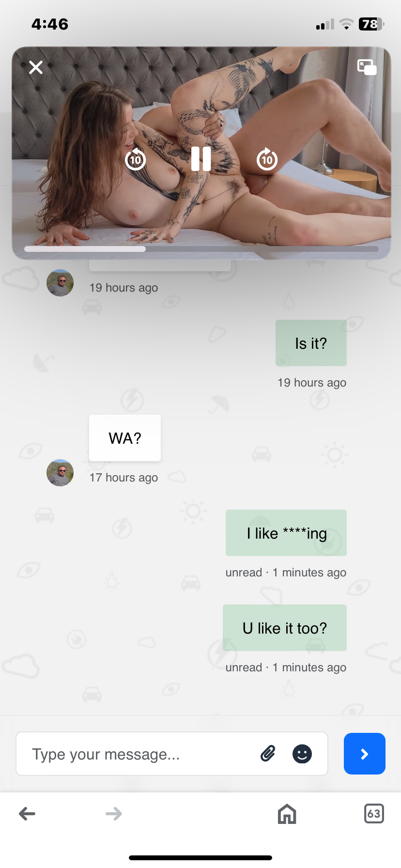Viewport: 401px width, 868px height.
Task: Close the video player overlay
Action: pyautogui.click(x=36, y=67)
